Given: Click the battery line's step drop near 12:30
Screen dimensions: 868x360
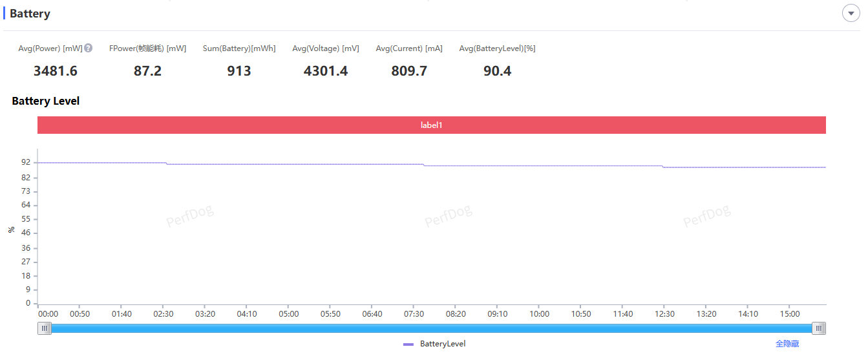Looking at the screenshot, I should [663, 167].
